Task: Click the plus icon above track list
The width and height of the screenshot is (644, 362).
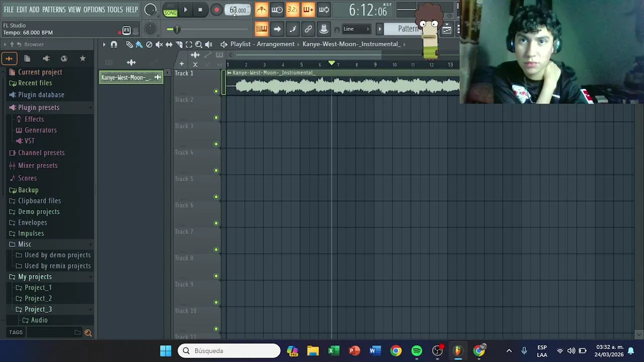Action: (182, 64)
